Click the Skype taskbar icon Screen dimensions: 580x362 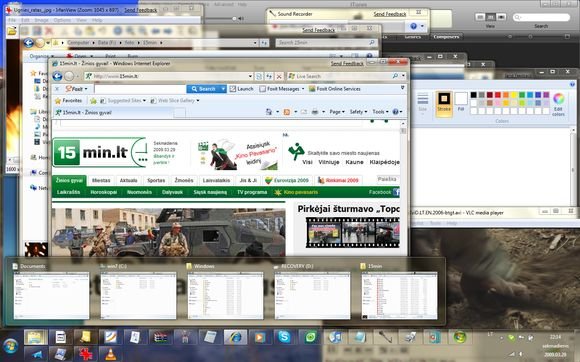click(284, 337)
